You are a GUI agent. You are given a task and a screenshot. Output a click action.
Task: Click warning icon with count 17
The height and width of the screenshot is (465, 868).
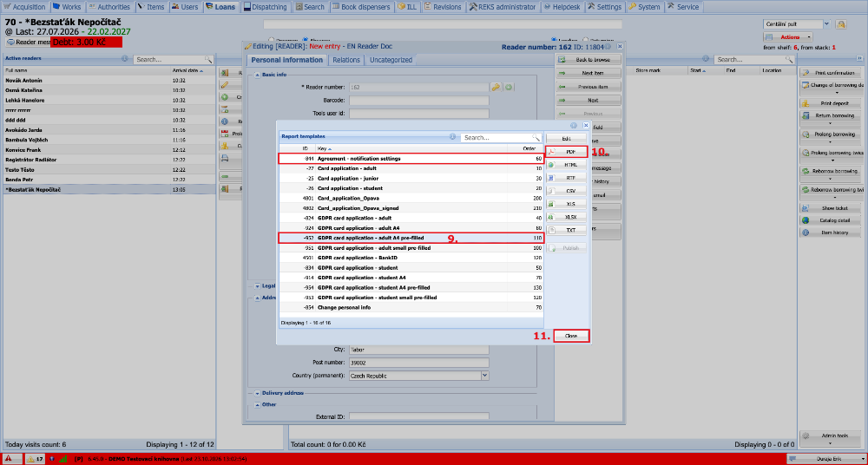[x=35, y=459]
